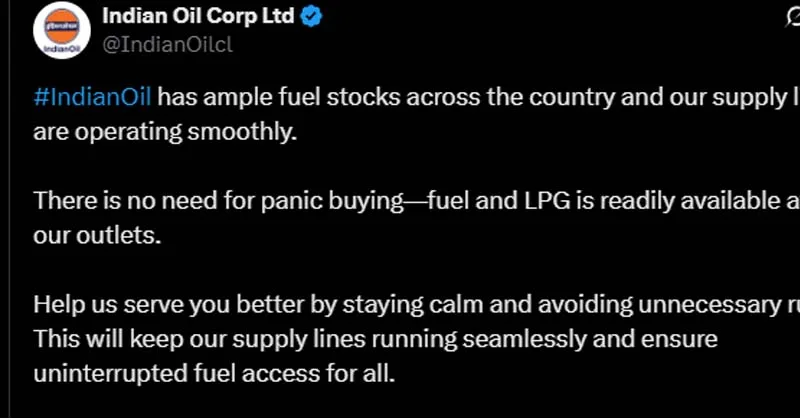
Task: Click 'has ample fuel stocks' in first line
Action: pos(279,97)
